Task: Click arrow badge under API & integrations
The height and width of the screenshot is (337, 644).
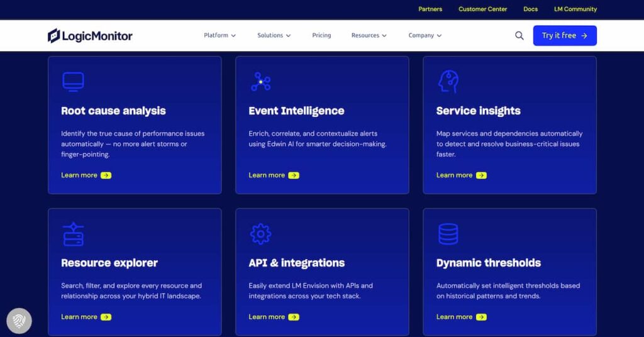Action: (294, 317)
